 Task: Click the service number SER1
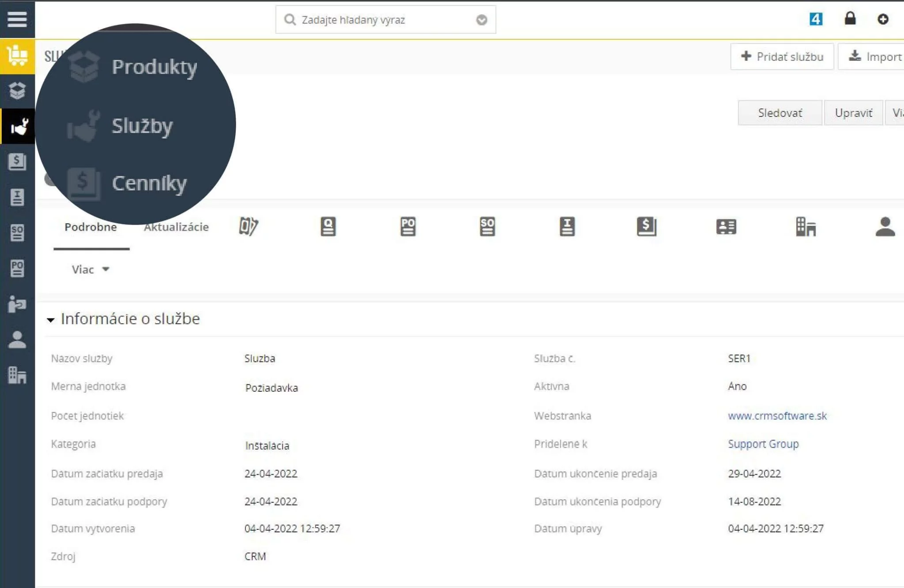(739, 358)
